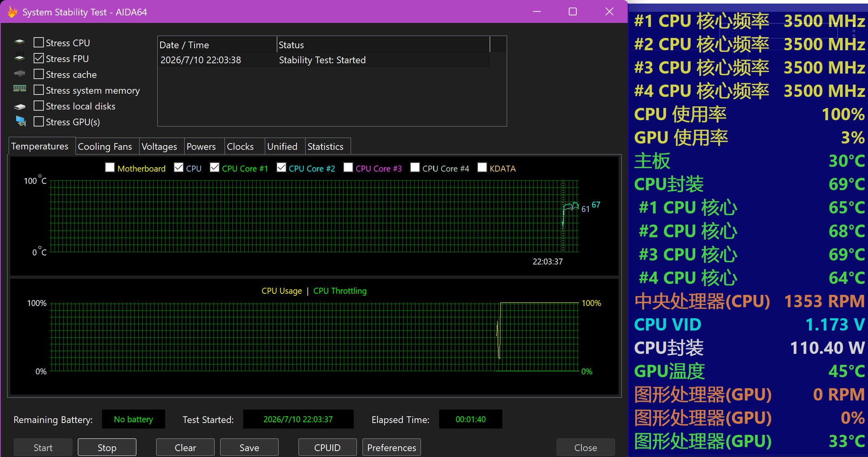
Task: Click the CPU 使用率 100% row in sensor panel
Action: click(749, 114)
